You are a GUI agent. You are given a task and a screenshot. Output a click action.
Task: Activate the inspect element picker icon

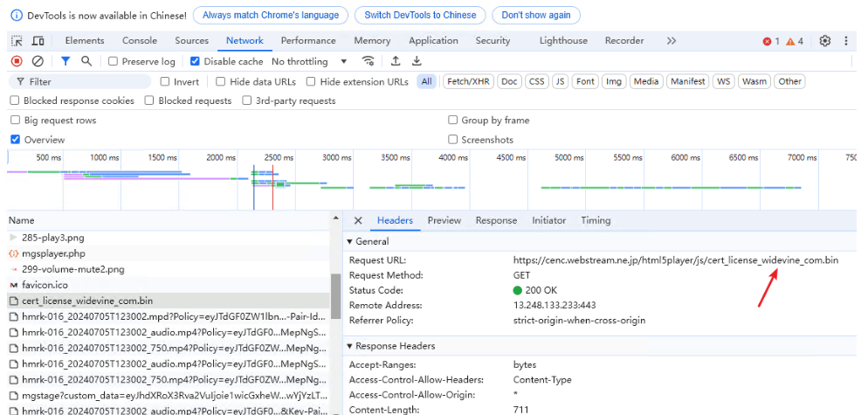pos(17,41)
